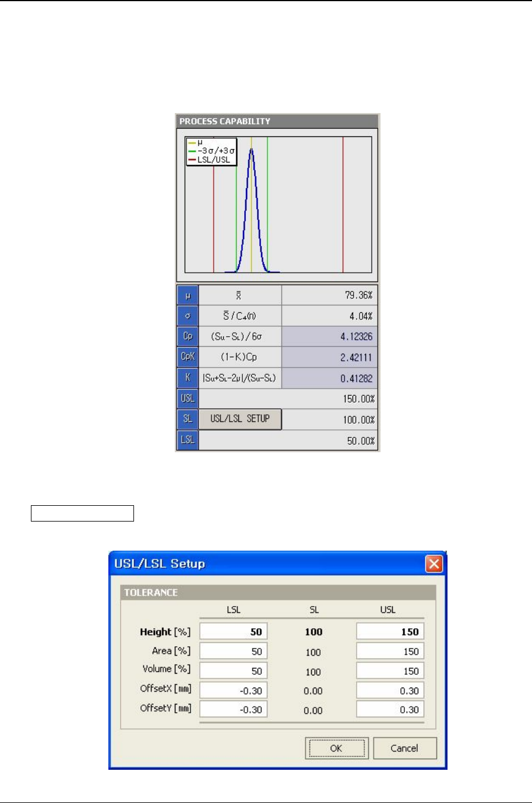Confirm tolerance settings with OK

coord(337,748)
